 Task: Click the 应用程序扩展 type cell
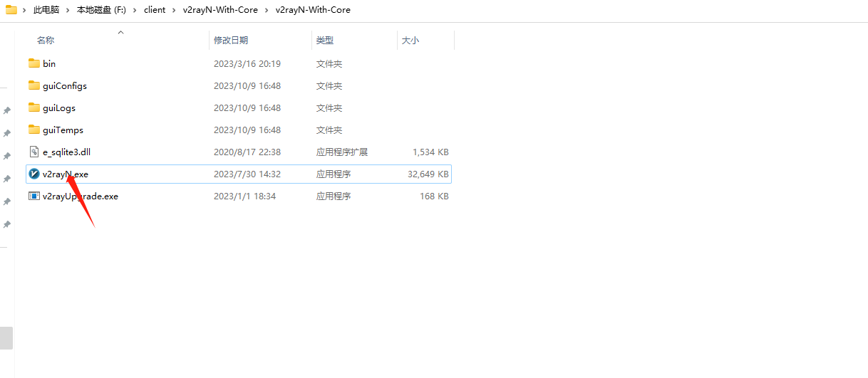[x=342, y=152]
